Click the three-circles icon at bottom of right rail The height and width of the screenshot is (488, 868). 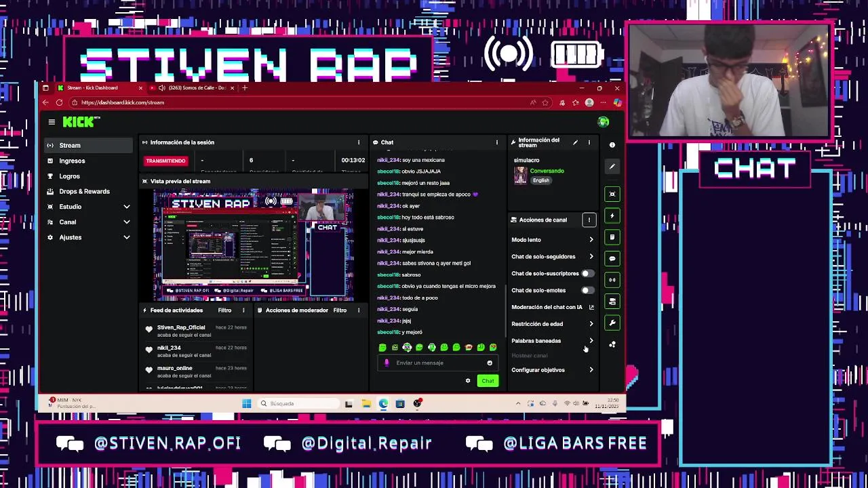coord(612,344)
